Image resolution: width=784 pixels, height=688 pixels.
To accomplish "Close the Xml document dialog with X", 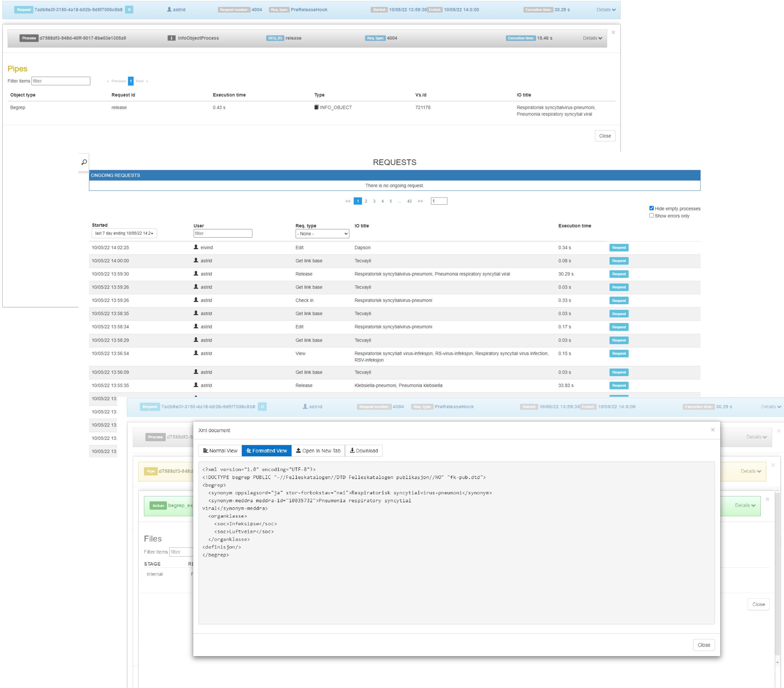I will click(712, 430).
